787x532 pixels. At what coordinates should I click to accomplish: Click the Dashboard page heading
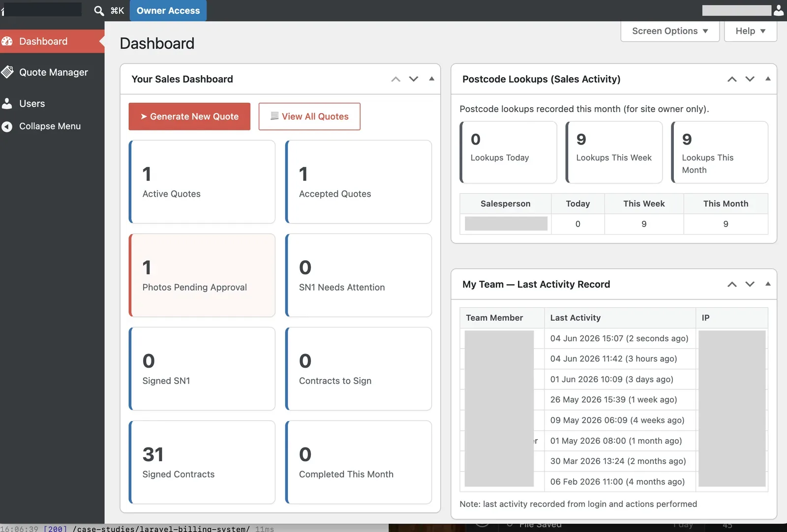coord(157,43)
